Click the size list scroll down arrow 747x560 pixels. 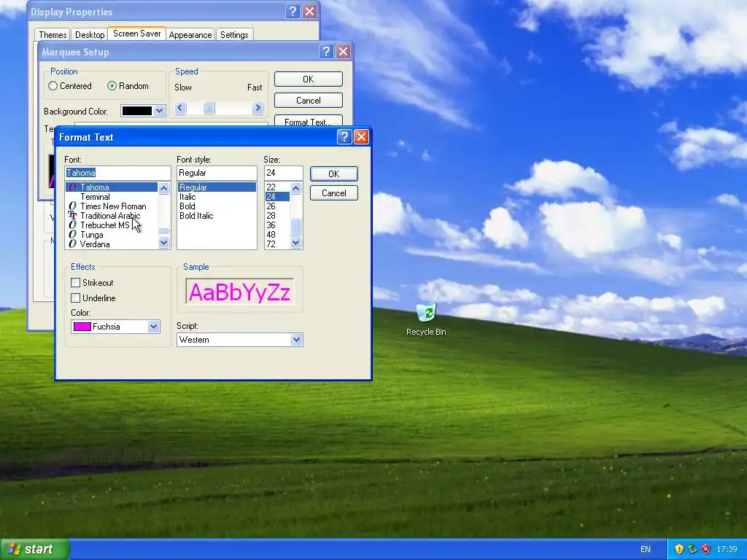pyautogui.click(x=296, y=243)
